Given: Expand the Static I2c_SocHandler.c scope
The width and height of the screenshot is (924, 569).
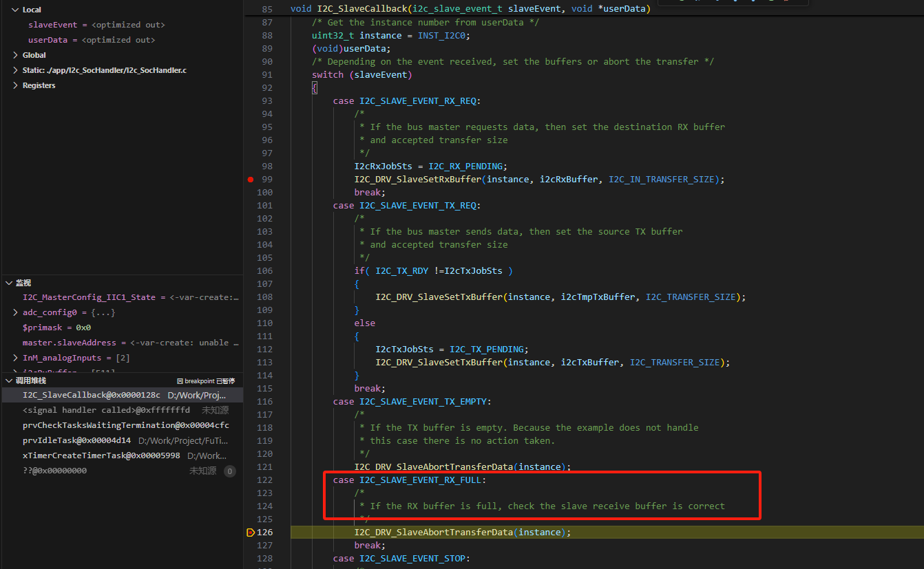Looking at the screenshot, I should click(16, 70).
